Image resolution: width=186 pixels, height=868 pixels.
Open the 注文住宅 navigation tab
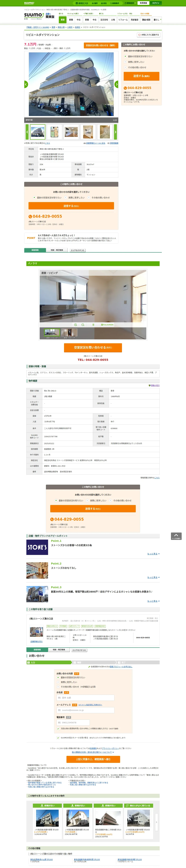(x=104, y=20)
